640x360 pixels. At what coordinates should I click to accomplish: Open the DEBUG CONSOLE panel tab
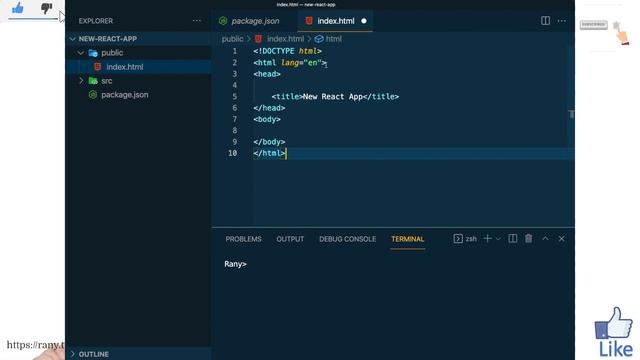coord(347,239)
